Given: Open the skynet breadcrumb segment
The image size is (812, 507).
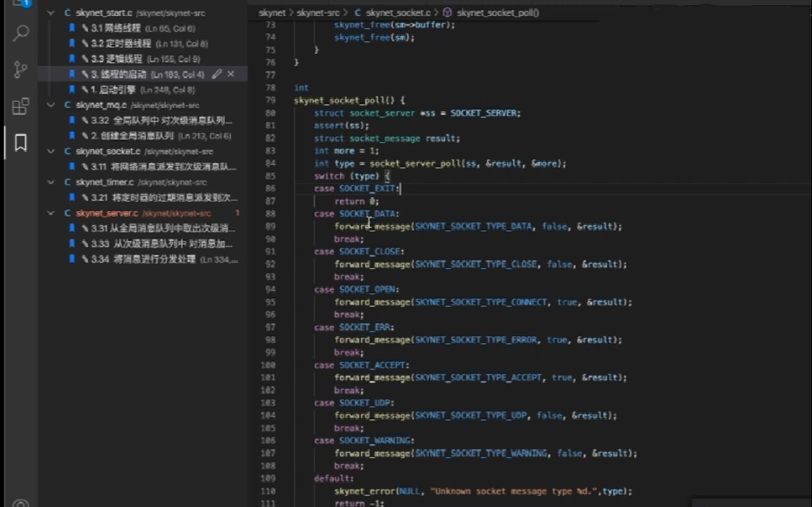Looking at the screenshot, I should click(x=271, y=12).
